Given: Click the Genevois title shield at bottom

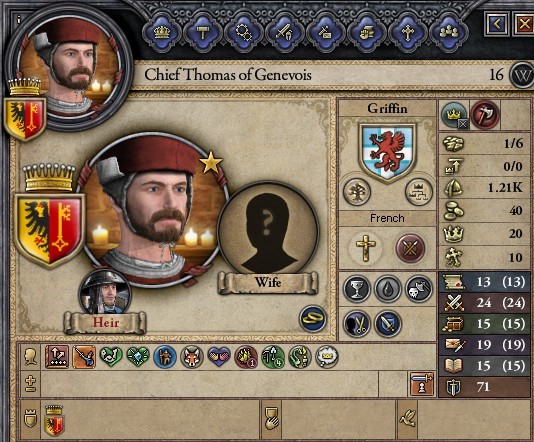Looking at the screenshot, I should point(54,421).
